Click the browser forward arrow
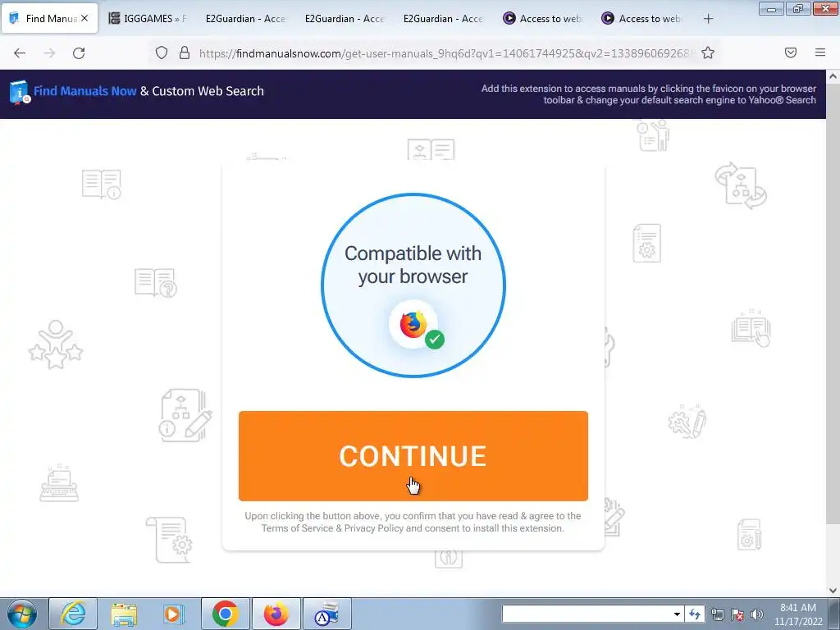Screen dimensions: 840x630 [x=49, y=53]
